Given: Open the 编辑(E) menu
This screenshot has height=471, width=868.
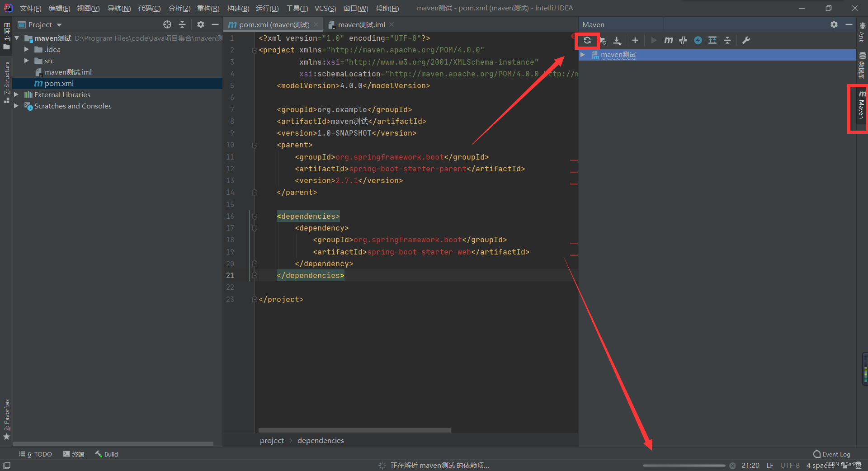Looking at the screenshot, I should 59,8.
